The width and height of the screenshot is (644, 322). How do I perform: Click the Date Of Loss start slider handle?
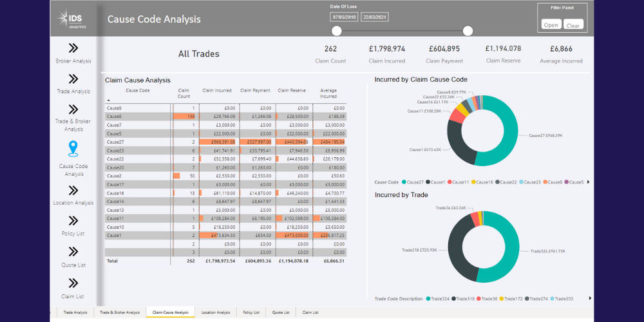(336, 31)
